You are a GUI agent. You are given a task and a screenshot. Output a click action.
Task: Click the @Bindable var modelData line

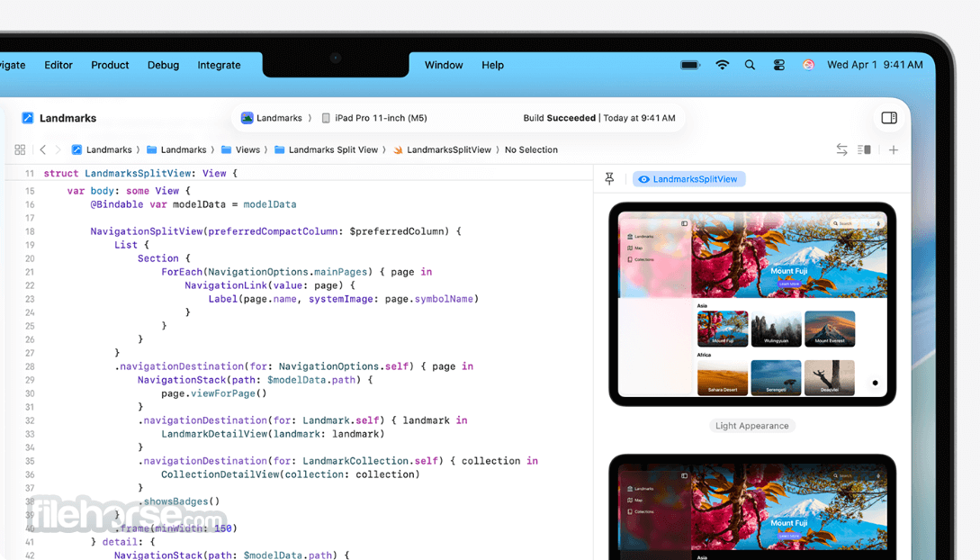[193, 204]
